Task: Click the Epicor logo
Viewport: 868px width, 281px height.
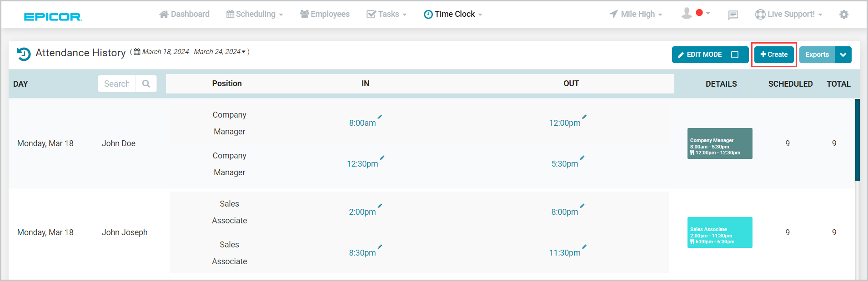Action: (53, 17)
